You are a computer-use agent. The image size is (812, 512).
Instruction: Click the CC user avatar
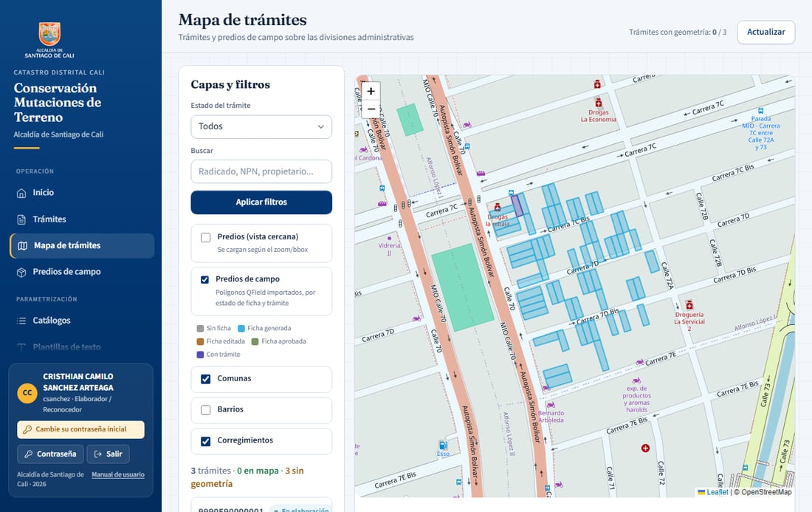[x=27, y=393]
